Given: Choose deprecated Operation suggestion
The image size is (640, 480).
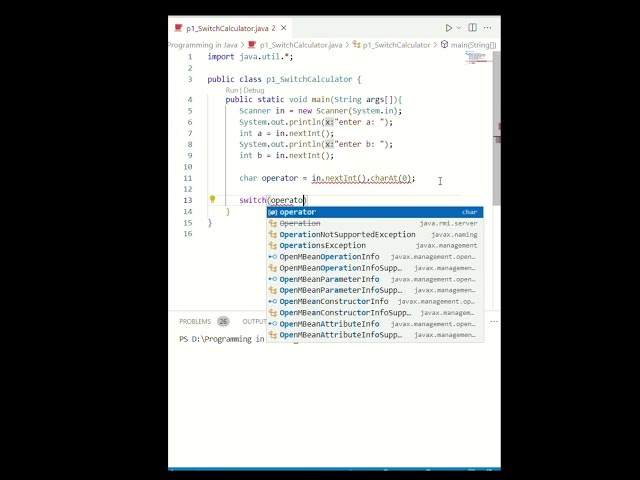Looking at the screenshot, I should coord(375,223).
